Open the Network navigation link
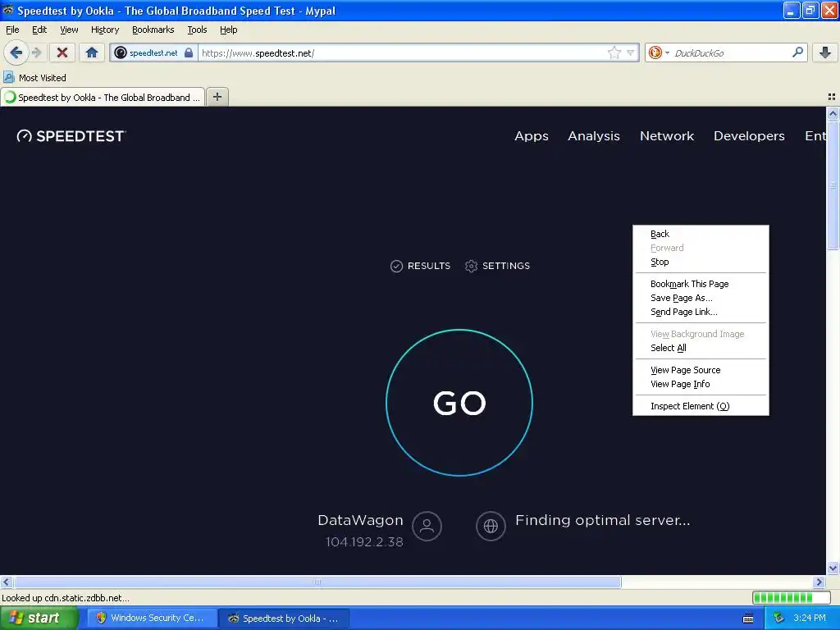 667,136
